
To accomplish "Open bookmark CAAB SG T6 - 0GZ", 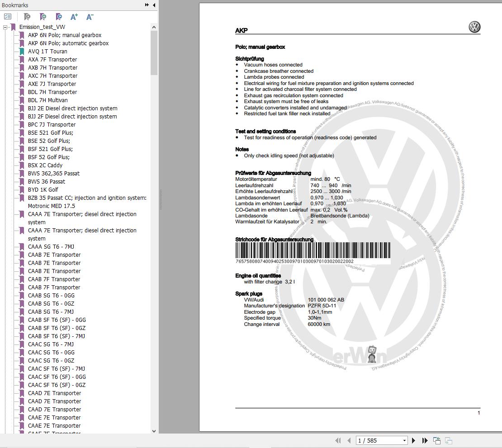I will pos(51,304).
